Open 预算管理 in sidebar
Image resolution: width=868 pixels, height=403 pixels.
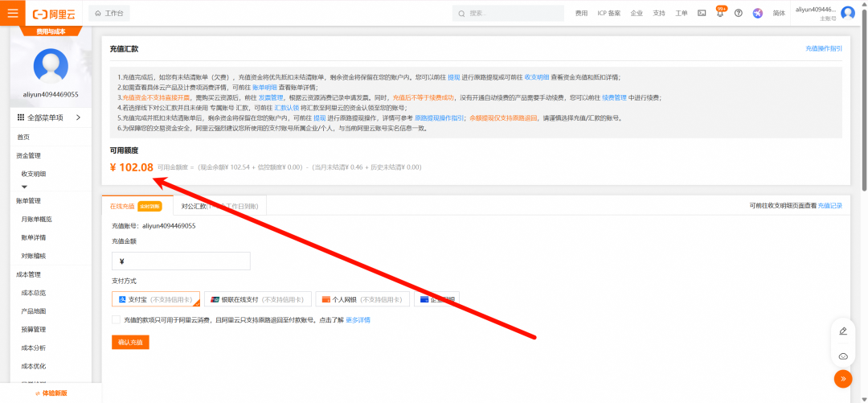point(34,329)
